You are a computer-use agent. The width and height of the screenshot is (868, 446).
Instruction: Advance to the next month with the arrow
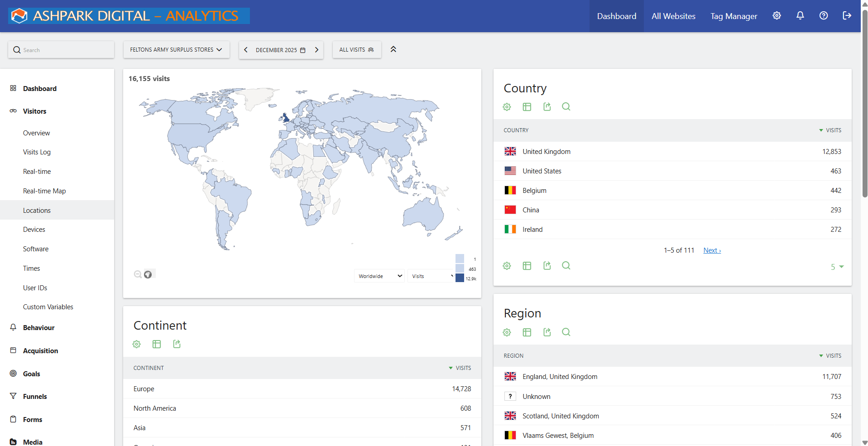[317, 50]
